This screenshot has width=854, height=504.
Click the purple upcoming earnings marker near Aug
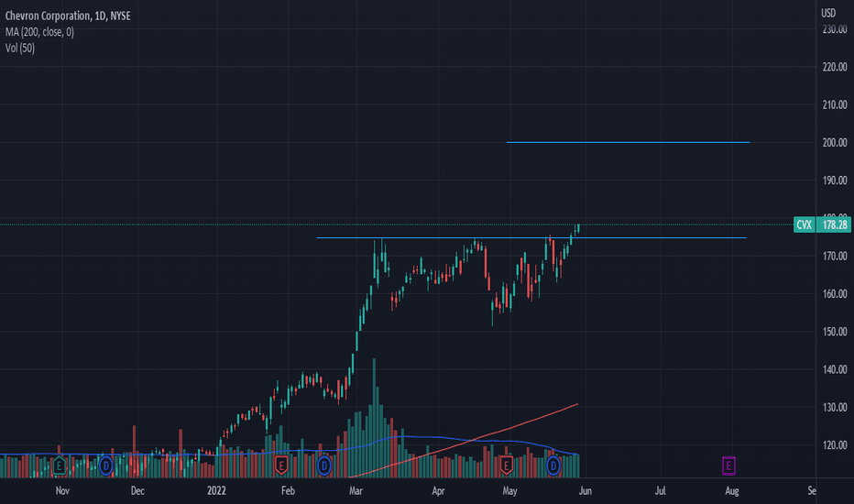tap(728, 466)
